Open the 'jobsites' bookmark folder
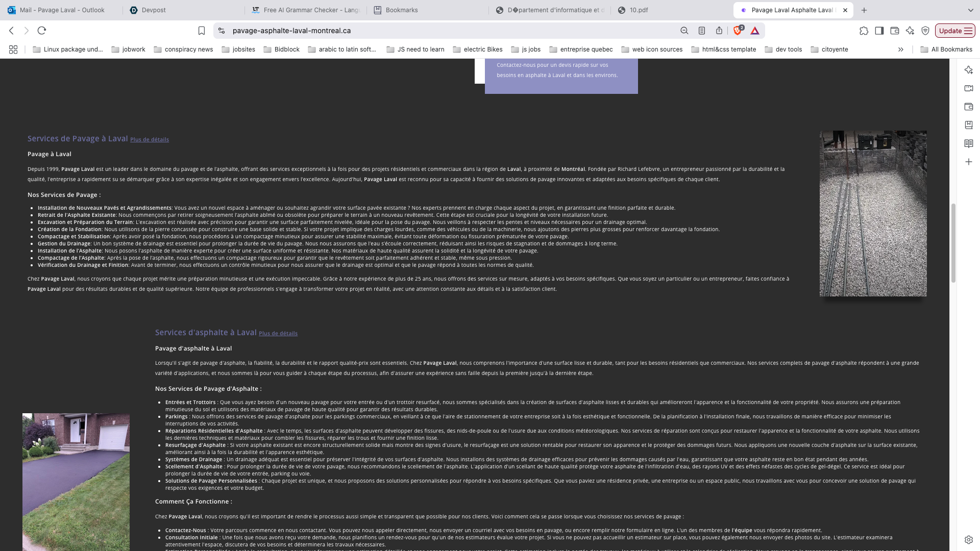Viewport: 980px width, 551px height. [238, 49]
